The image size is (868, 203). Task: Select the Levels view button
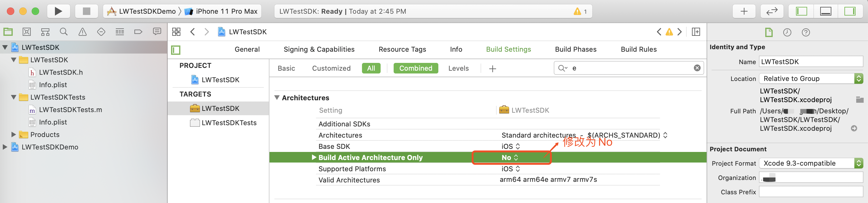(x=458, y=68)
